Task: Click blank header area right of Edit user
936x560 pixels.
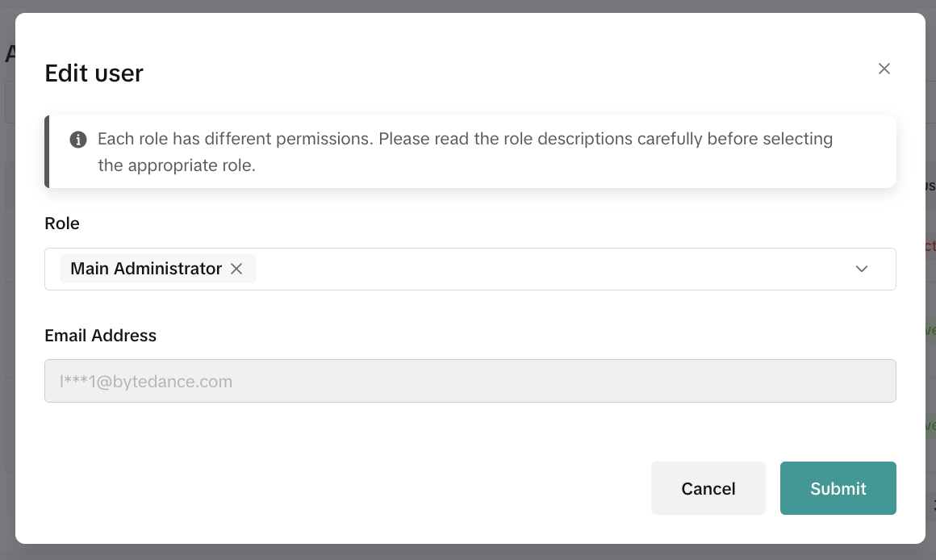Action: [484, 73]
